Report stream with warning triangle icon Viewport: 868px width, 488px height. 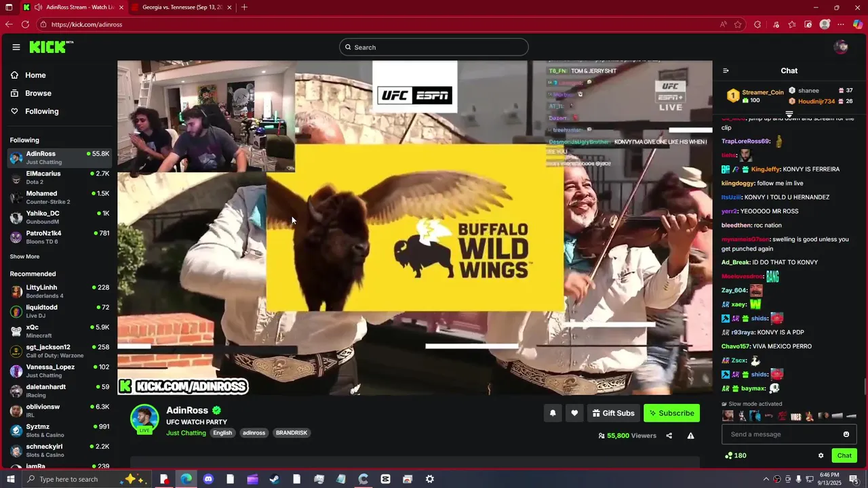(690, 436)
